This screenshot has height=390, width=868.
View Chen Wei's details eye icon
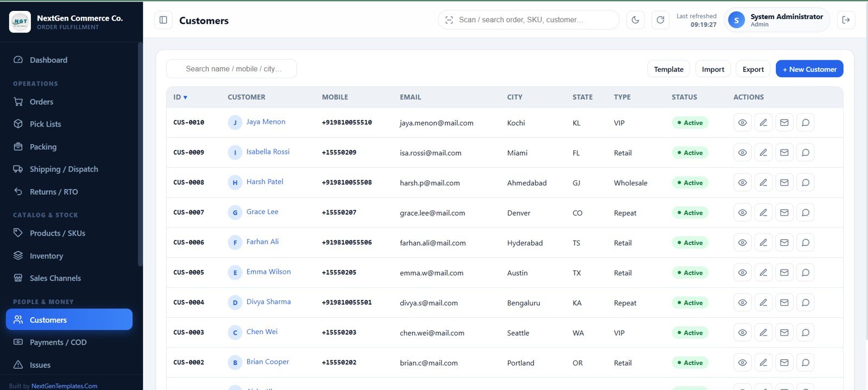(x=743, y=332)
